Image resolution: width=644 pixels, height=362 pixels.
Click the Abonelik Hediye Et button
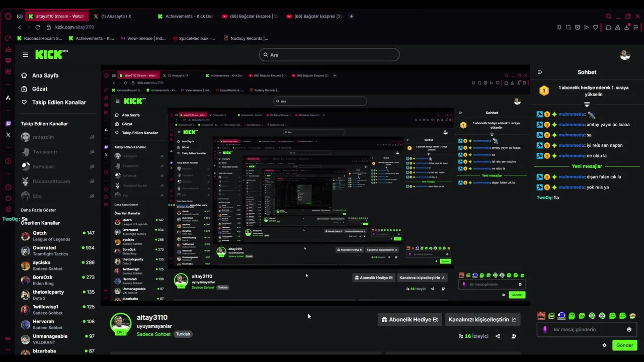tap(410, 319)
